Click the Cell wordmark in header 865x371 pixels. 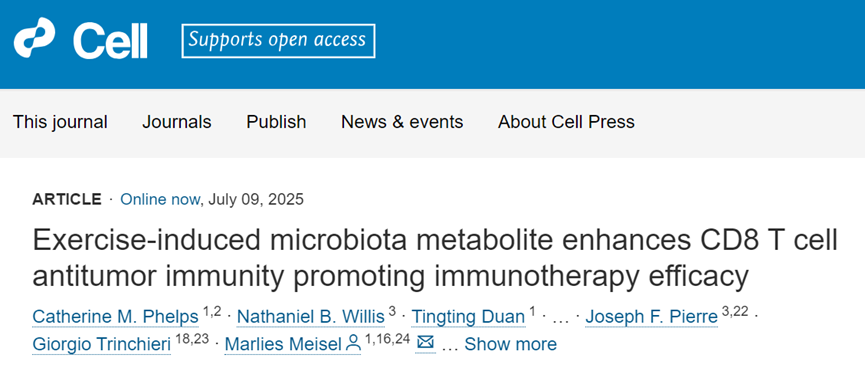point(110,41)
